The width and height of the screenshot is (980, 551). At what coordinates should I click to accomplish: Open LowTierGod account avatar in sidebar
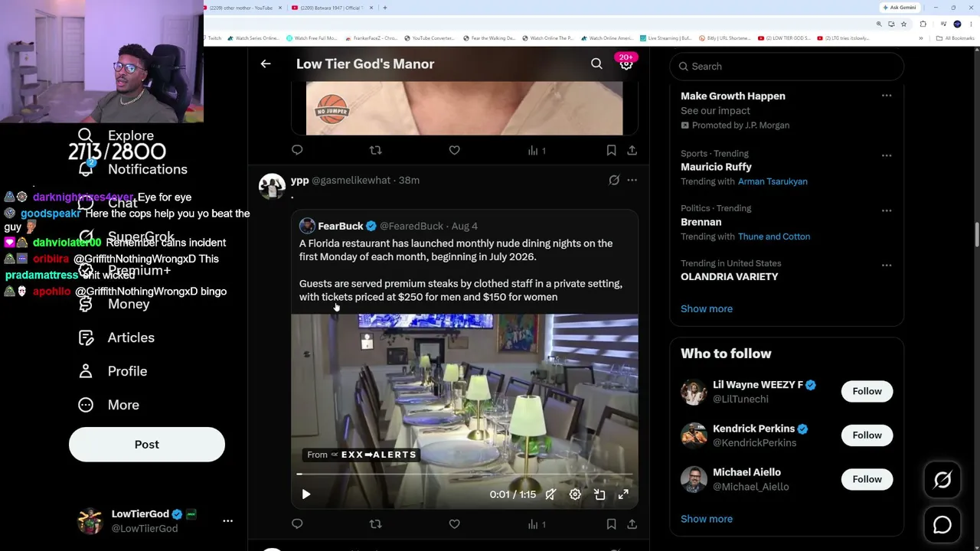click(90, 521)
